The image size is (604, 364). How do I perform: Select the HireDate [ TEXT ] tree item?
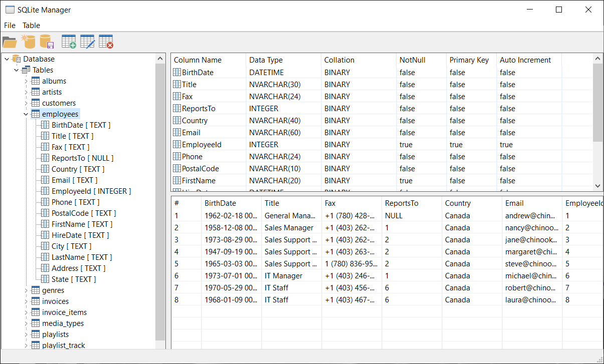click(80, 235)
